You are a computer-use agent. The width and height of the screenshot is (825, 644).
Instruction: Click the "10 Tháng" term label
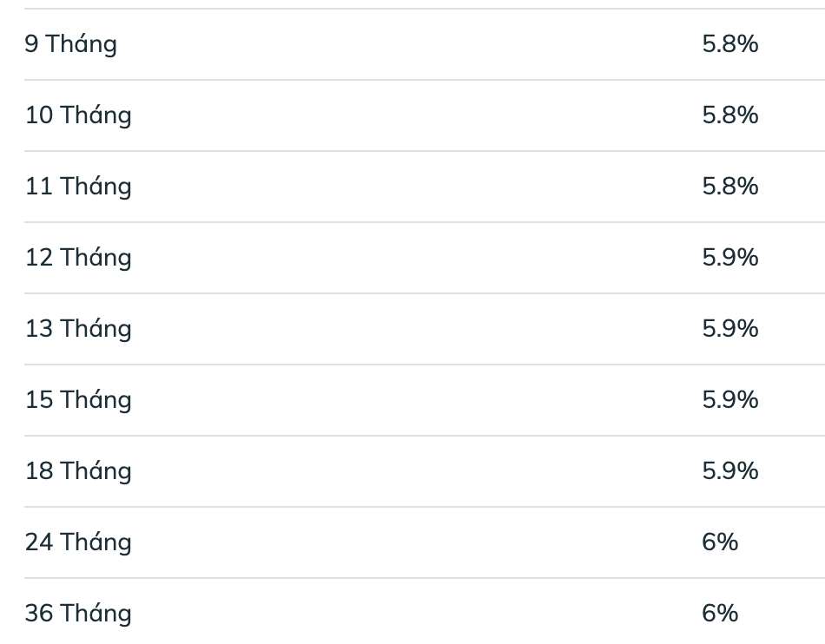pyautogui.click(x=78, y=115)
